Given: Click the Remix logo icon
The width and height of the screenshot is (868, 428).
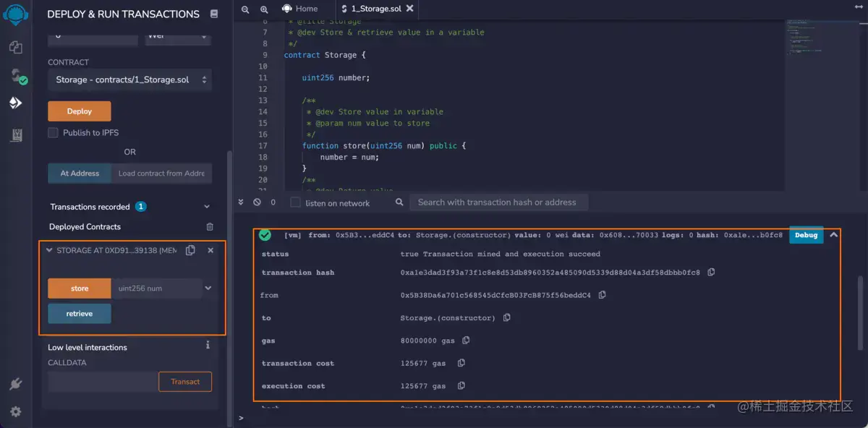Looking at the screenshot, I should click(x=15, y=14).
